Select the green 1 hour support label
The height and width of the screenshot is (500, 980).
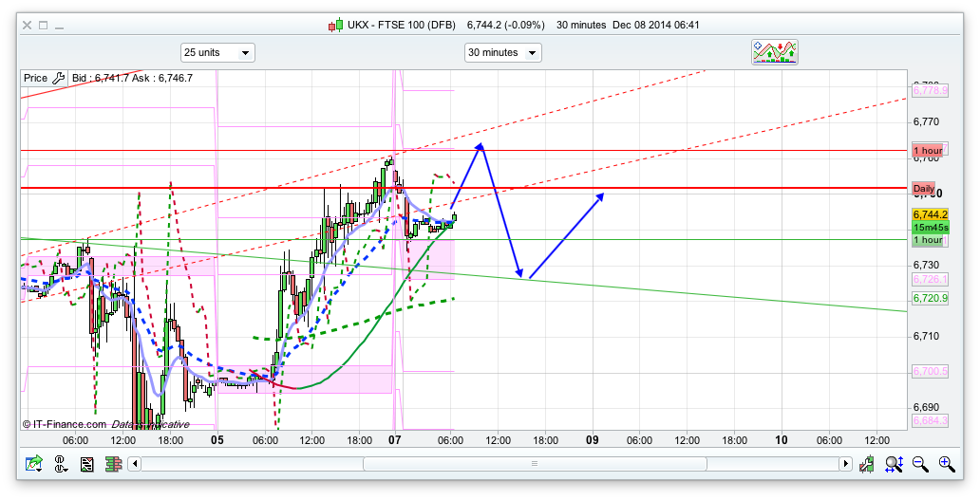pos(927,240)
